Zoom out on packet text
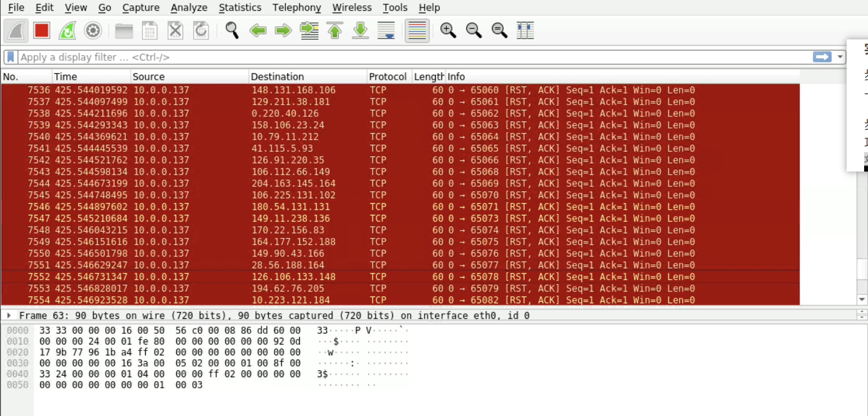This screenshot has height=416, width=868. tap(474, 31)
